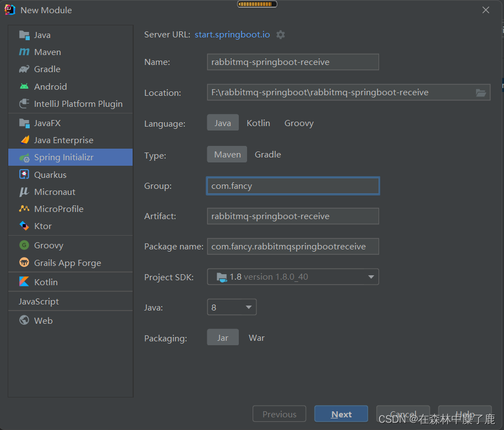Click the JavaFX folder icon
504x430 pixels.
pos(24,123)
